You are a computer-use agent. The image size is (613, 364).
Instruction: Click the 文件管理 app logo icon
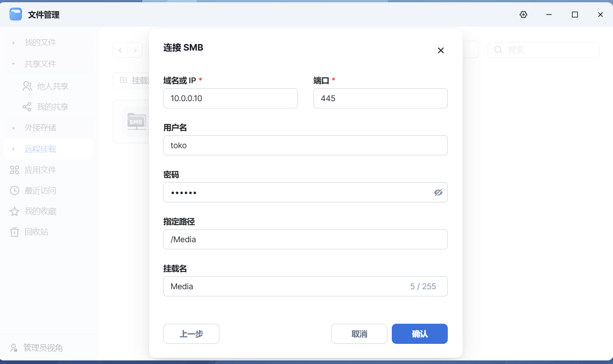coord(16,14)
